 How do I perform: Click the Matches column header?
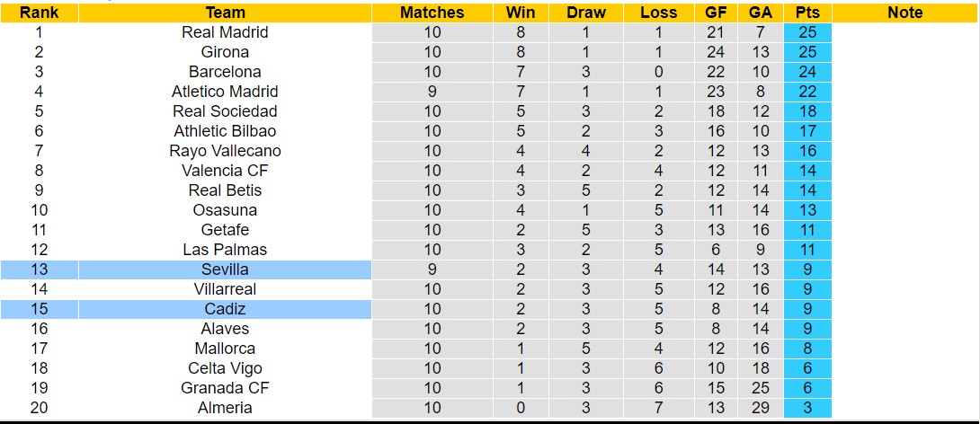432,13
